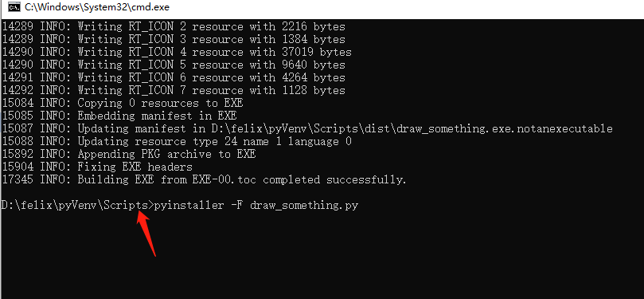
Task: Click the D:\felix\pyVenv\Scripts prompt path
Action: pyautogui.click(x=74, y=205)
